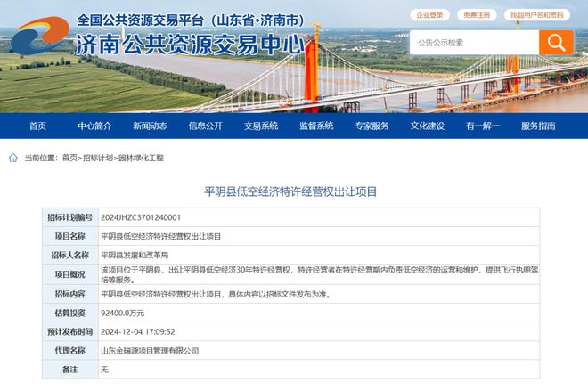This screenshot has height=391, width=588.
Task: Go to 文化建设 section
Action: (427, 126)
